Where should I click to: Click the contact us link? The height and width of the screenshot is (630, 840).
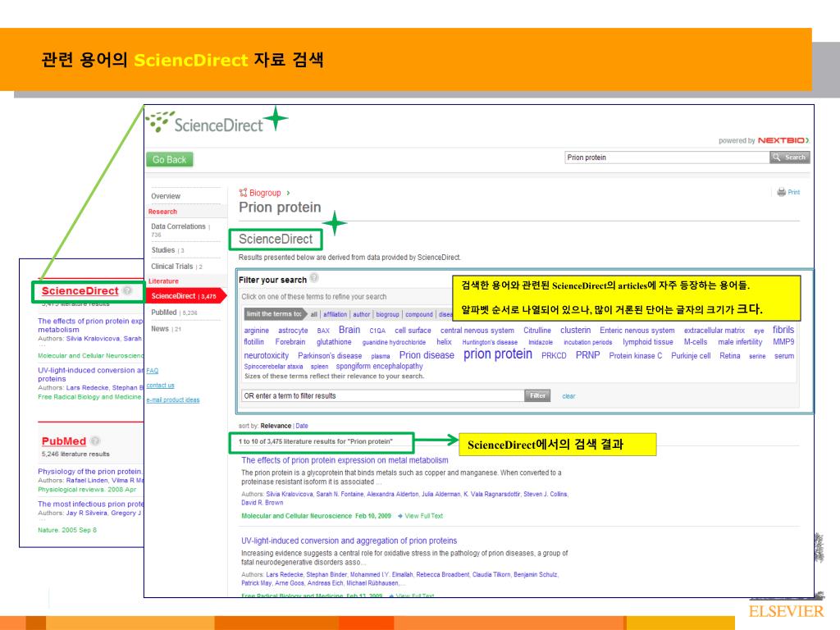[160, 386]
